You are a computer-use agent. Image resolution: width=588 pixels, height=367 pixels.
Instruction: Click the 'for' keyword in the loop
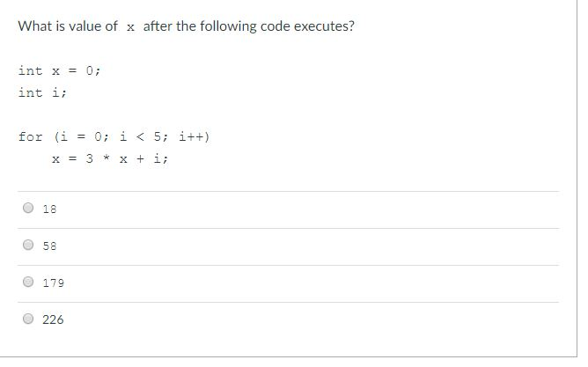(31, 136)
